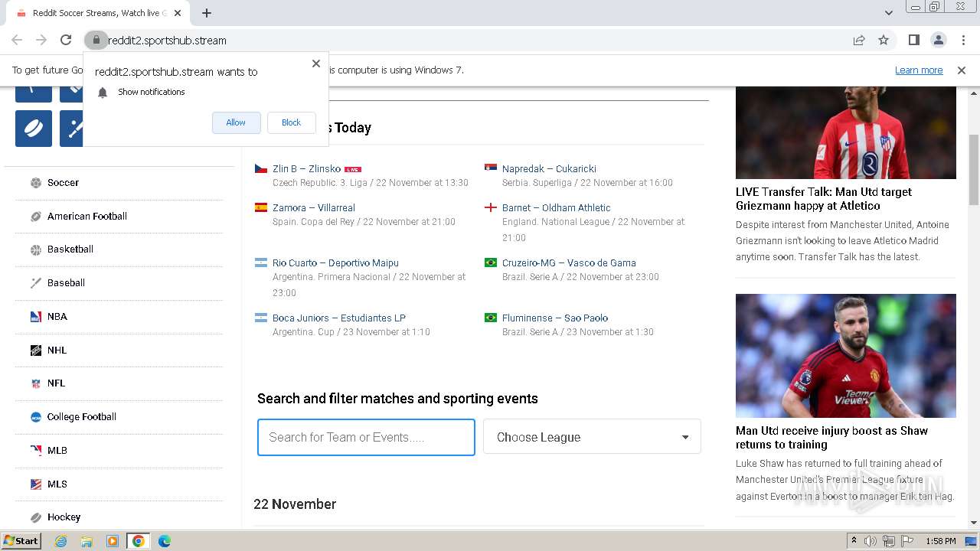Close the notification permission popup
This screenshot has height=551, width=980.
pyautogui.click(x=316, y=64)
